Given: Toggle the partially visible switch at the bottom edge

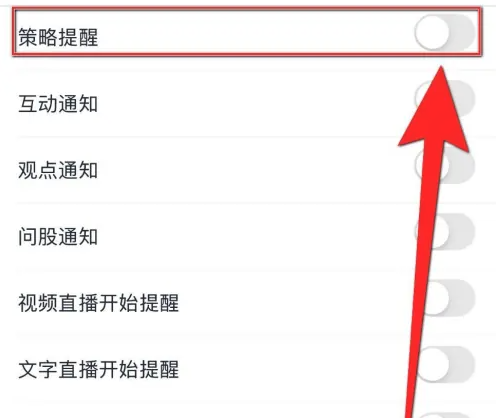Looking at the screenshot, I should (x=445, y=415).
